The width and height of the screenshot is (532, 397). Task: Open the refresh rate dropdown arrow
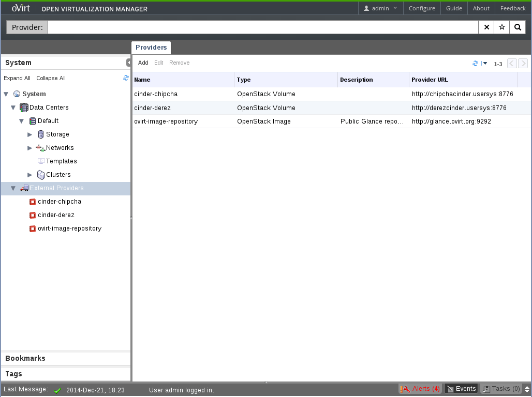(485, 63)
